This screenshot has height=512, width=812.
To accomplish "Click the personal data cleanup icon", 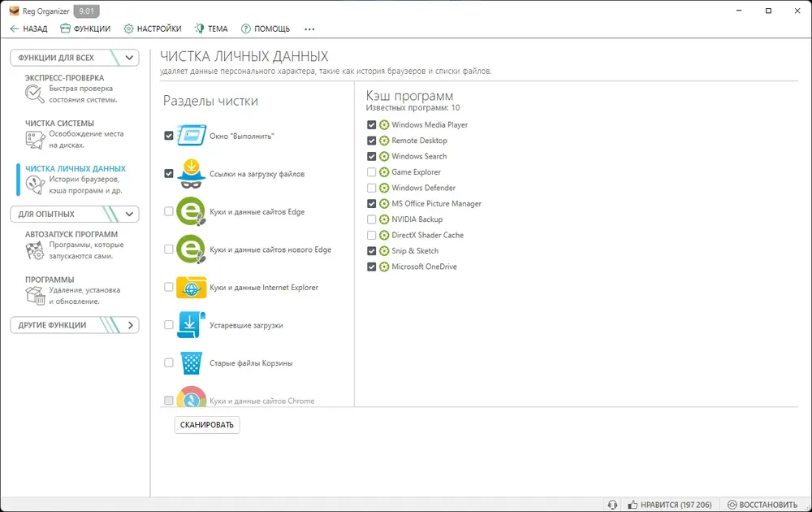I will (x=35, y=184).
